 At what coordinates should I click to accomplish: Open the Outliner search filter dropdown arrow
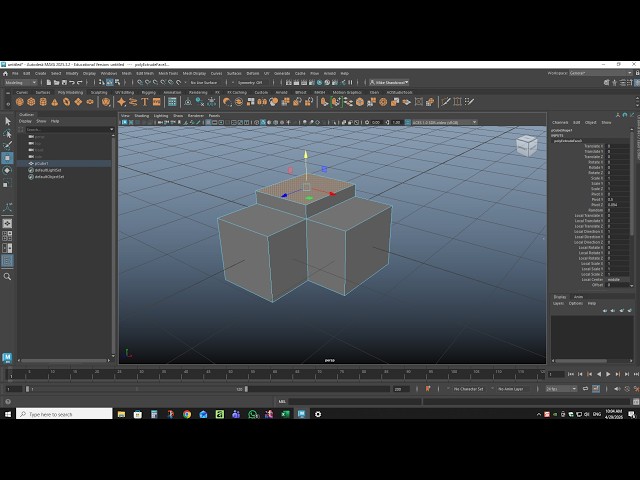click(x=111, y=129)
